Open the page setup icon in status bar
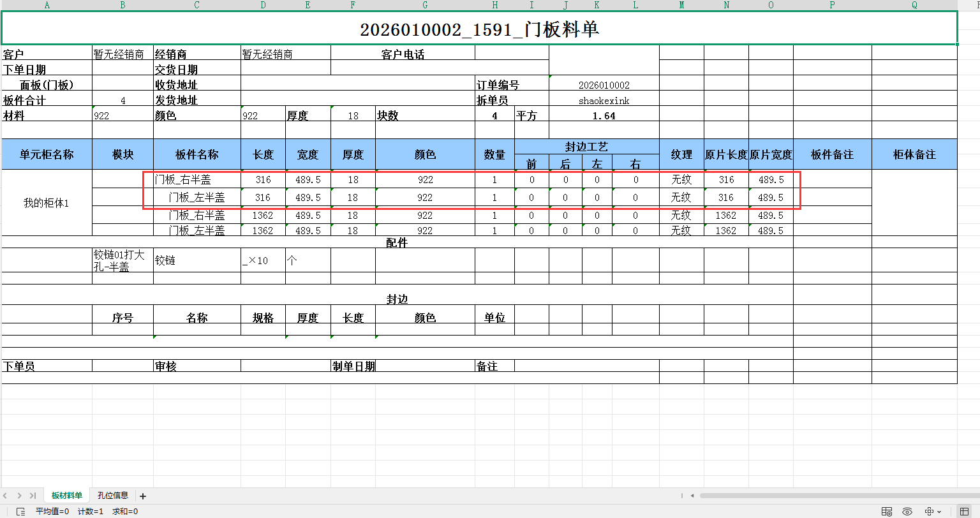This screenshot has width=980, height=518. [887, 512]
